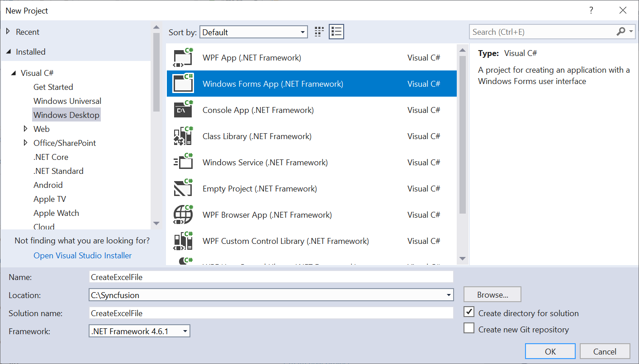Image resolution: width=639 pixels, height=364 pixels.
Task: Switch to medium icons list view
Action: [x=336, y=32]
